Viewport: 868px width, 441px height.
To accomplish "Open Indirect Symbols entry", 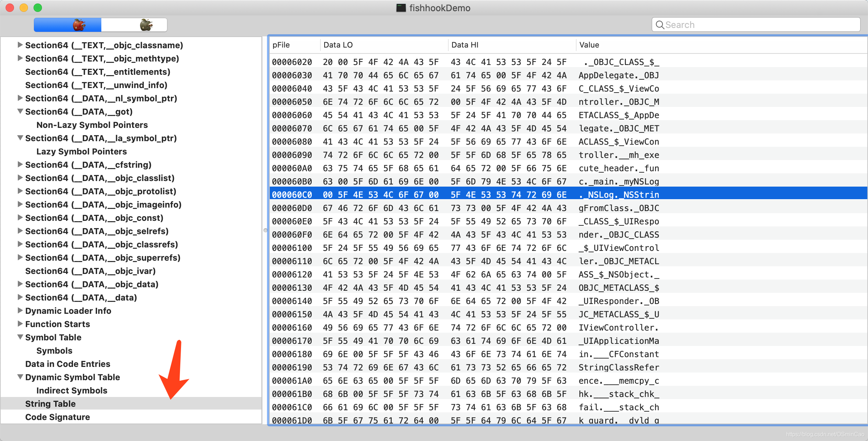I will [72, 390].
